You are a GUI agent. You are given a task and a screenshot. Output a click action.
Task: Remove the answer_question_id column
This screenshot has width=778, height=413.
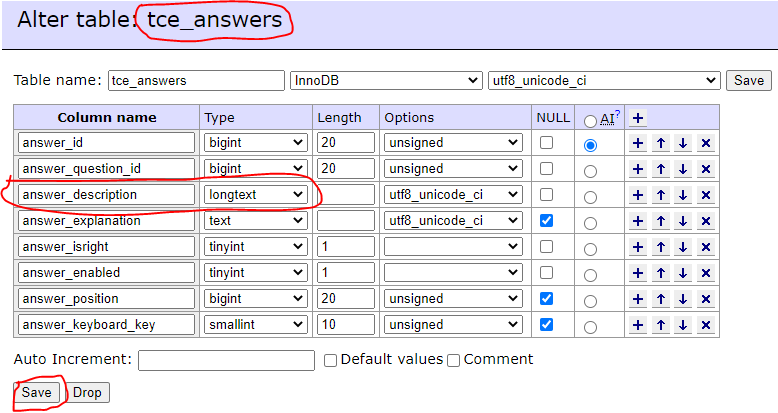pos(706,169)
